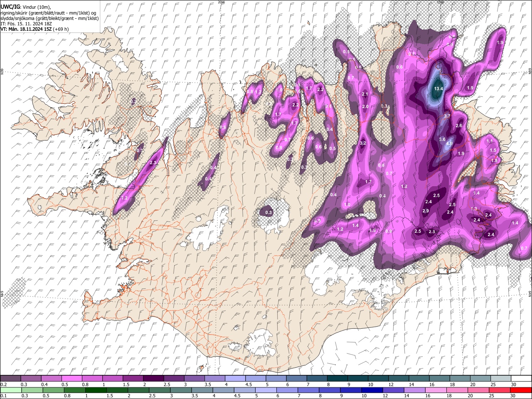This screenshot has width=532, height=399.
Task: Select the 8 dark teal swatch, upper legend
Action: 337,378
